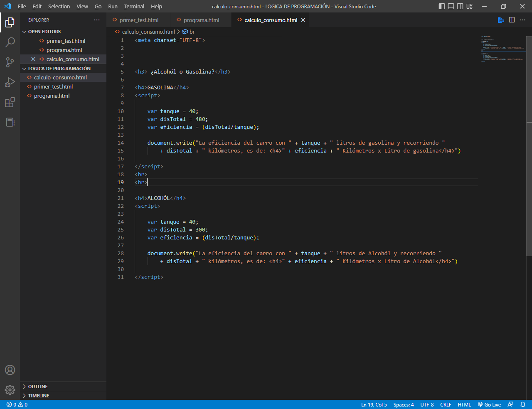Collapse the LOGICA DE PROGRAMACIÓN folder
The image size is (532, 409).
63,69
